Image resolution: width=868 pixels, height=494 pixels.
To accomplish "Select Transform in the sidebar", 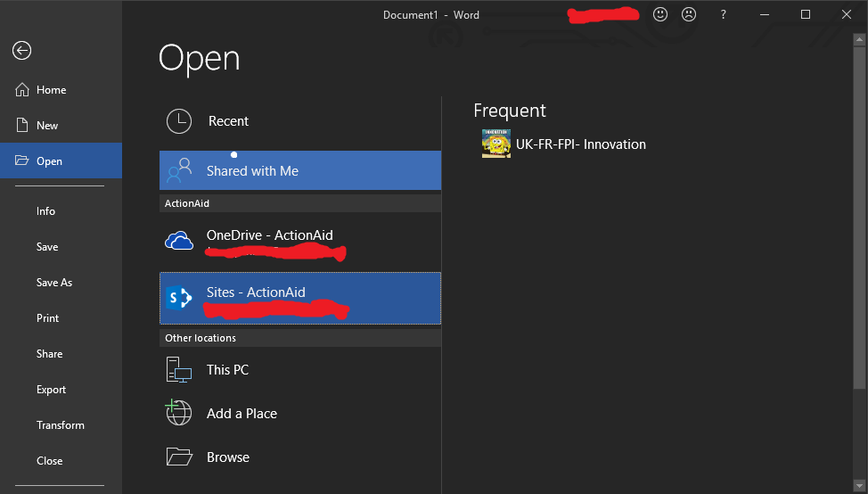I will pos(61,424).
